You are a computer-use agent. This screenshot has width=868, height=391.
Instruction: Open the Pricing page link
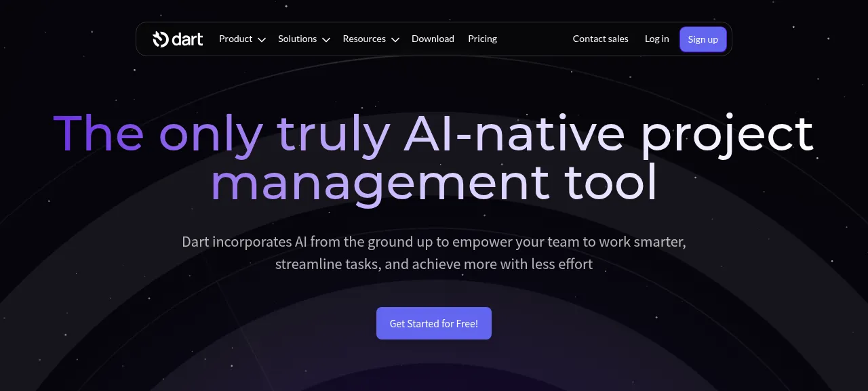[482, 39]
